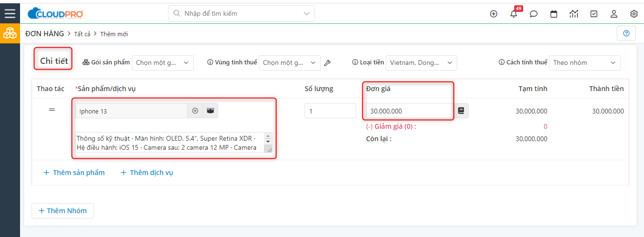This screenshot has width=644, height=237.
Task: Click the Thành tiền column header
Action: point(606,89)
